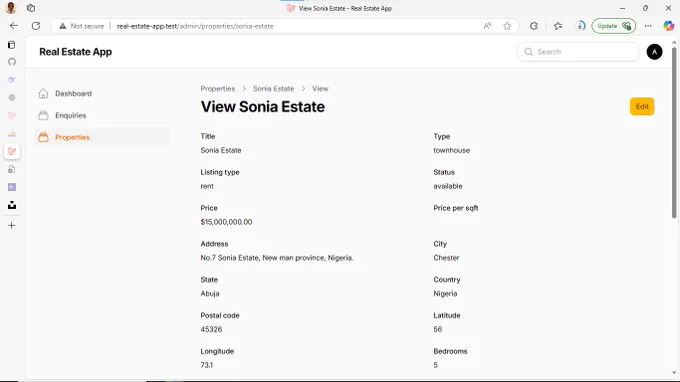
Task: Go back to the previous page
Action: [14, 26]
